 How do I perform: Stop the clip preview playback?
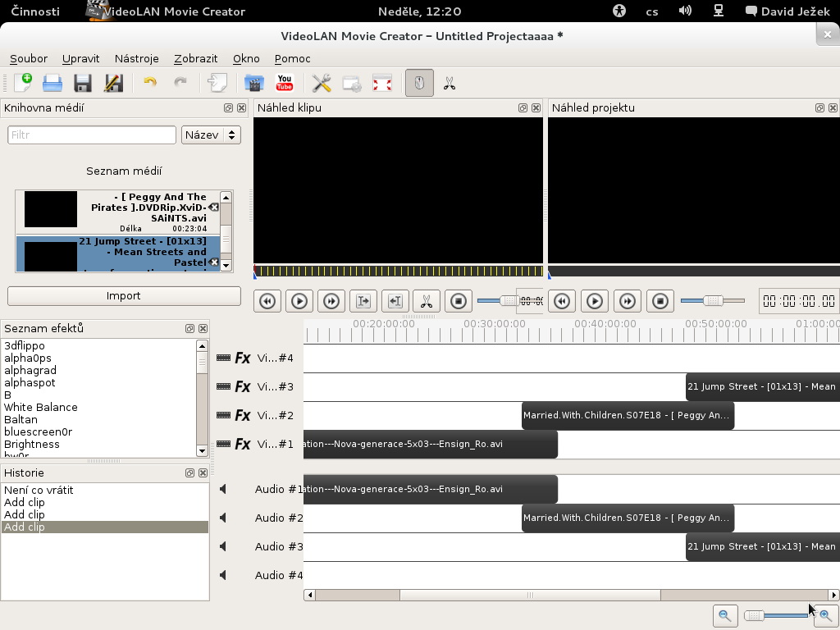coord(459,301)
